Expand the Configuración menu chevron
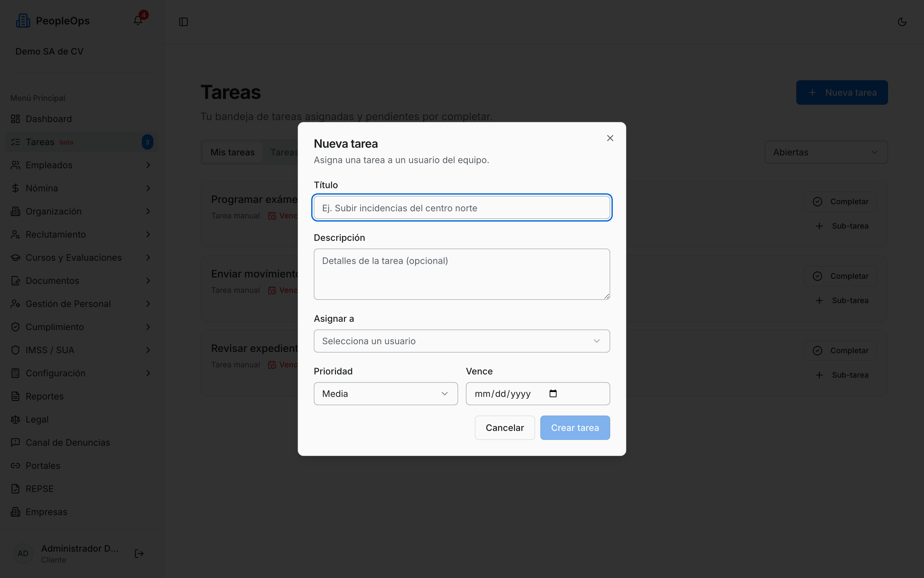Image resolution: width=924 pixels, height=578 pixels. 148,373
